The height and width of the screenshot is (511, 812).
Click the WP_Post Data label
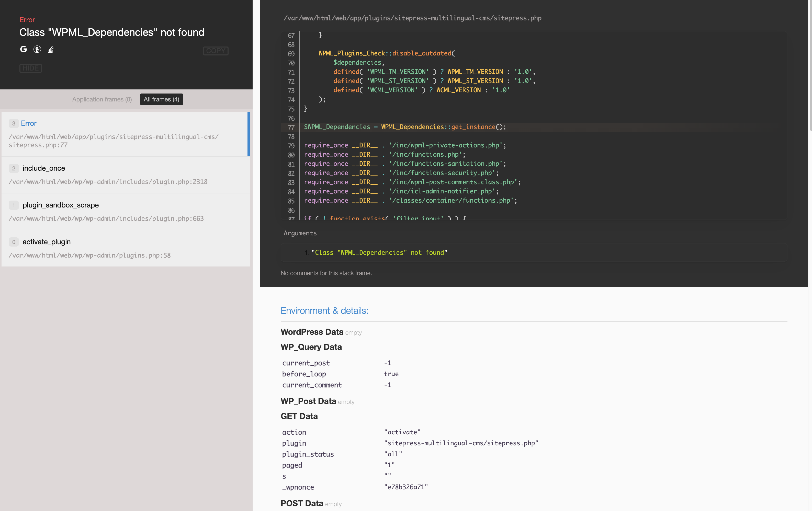click(x=308, y=401)
